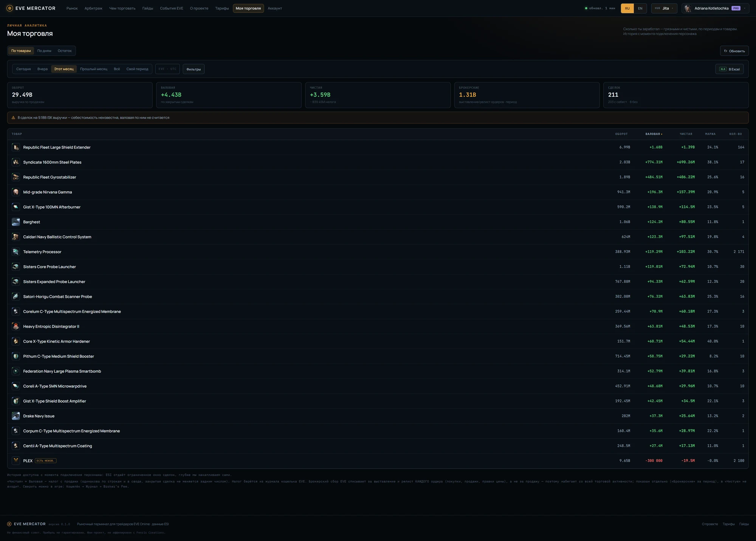Viewport: 756px width, 541px height.
Task: Sort table by Валовая column
Action: (x=654, y=134)
